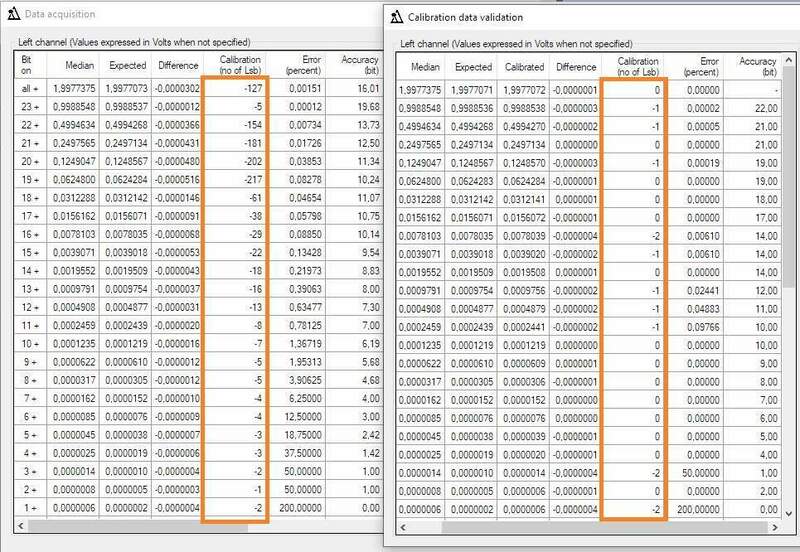The height and width of the screenshot is (552, 800).
Task: Click Expected header in Data acquisition table
Action: click(x=128, y=65)
